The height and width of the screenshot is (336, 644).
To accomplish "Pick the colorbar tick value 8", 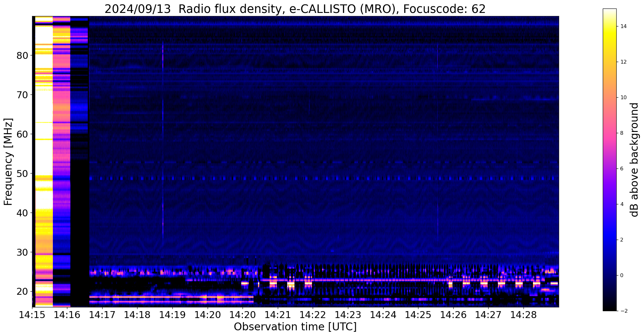I will click(622, 133).
